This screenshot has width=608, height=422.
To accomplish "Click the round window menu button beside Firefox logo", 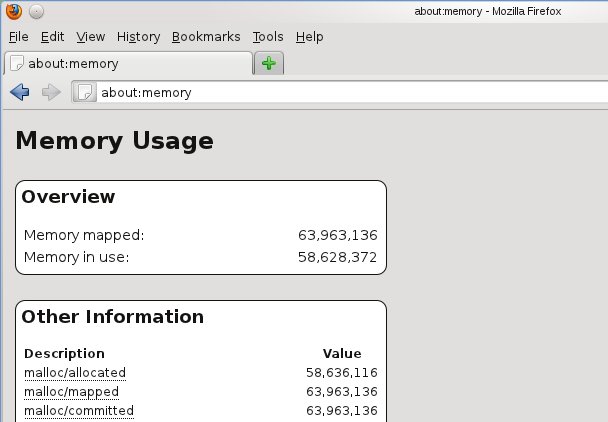I will pos(36,12).
